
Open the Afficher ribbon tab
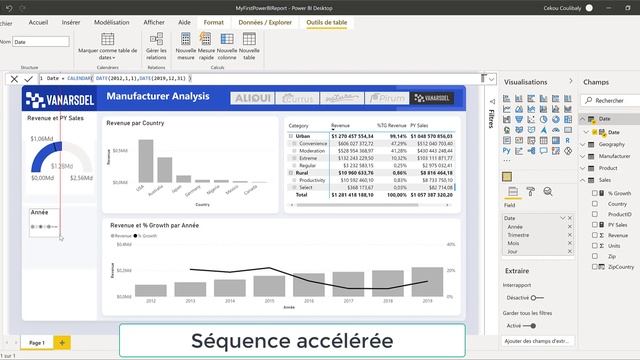154,22
